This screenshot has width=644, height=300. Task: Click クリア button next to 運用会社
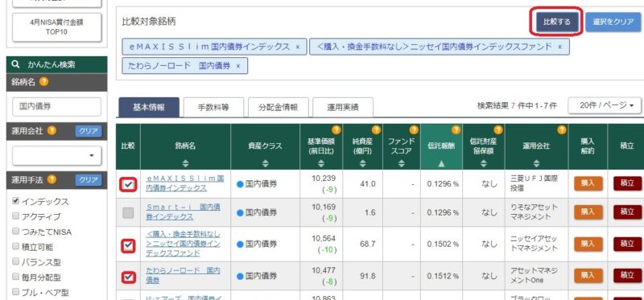tap(89, 131)
